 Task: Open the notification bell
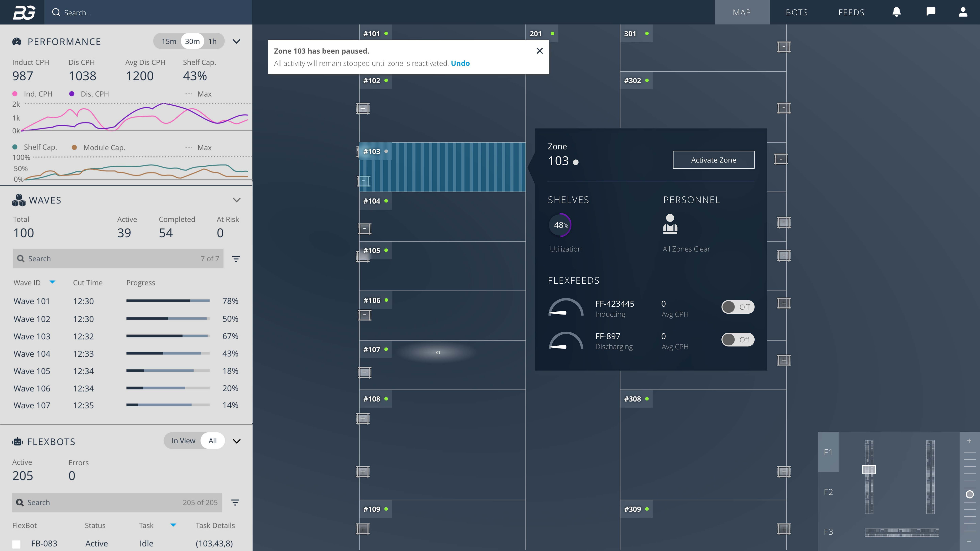(896, 12)
